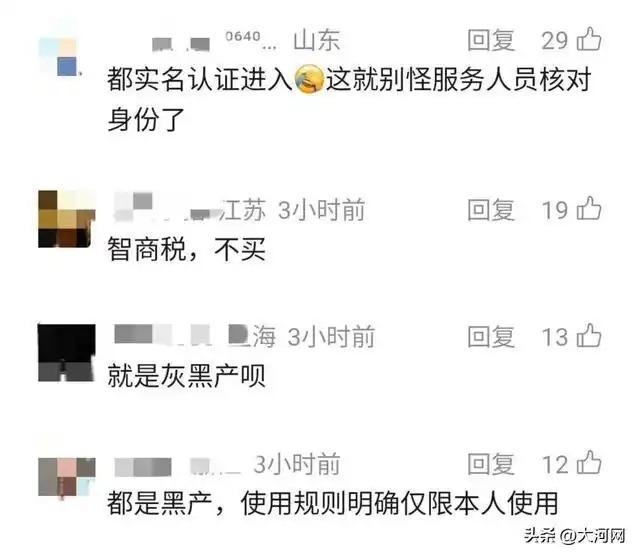Viewport: 640px width, 558px height.
Task: Like the Shandong comment with 29 likes
Action: (589, 39)
